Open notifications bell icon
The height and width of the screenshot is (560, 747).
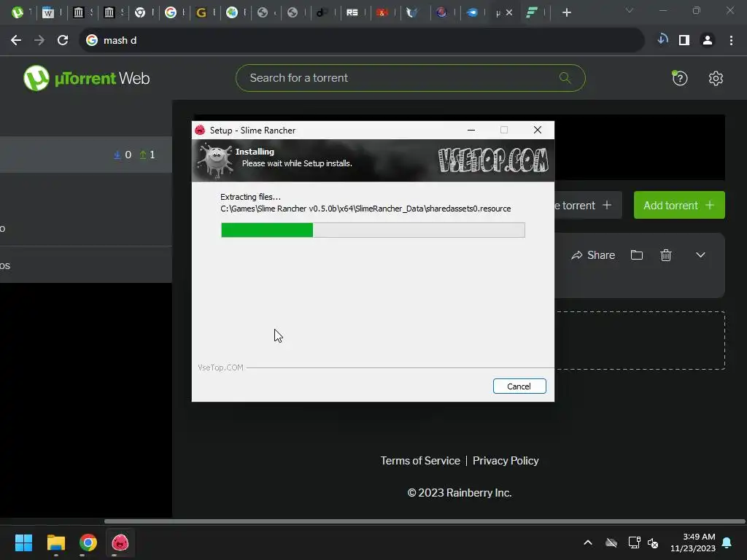(727, 542)
